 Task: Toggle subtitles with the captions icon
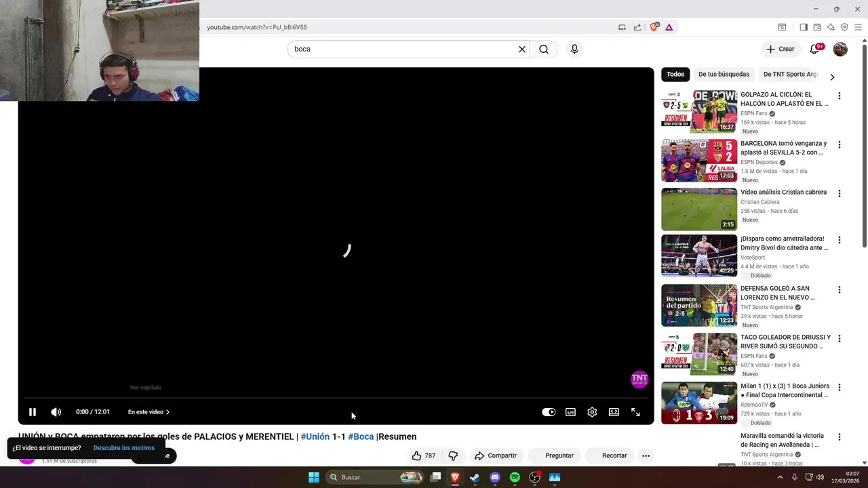570,412
